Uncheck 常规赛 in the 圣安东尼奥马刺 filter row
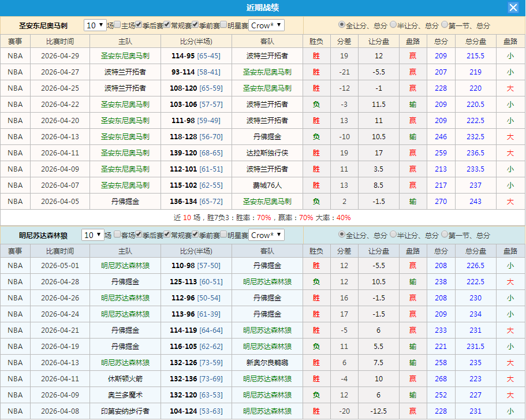 tap(167, 24)
